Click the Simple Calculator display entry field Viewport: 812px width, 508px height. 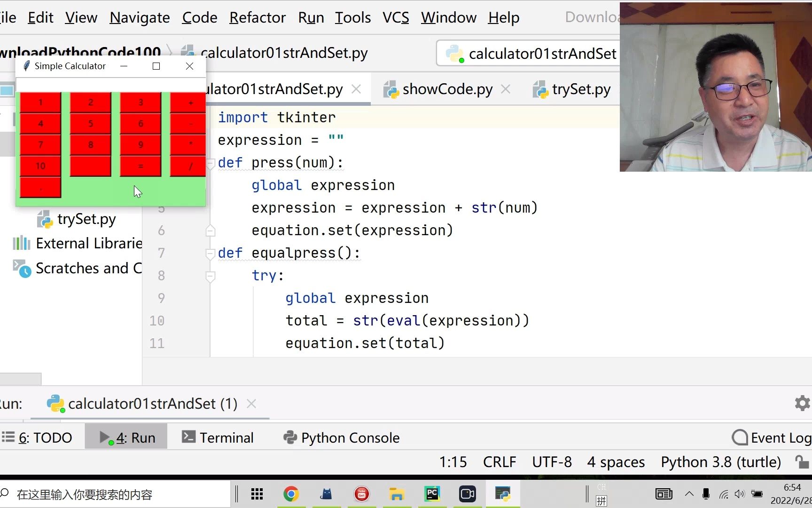pyautogui.click(x=111, y=85)
